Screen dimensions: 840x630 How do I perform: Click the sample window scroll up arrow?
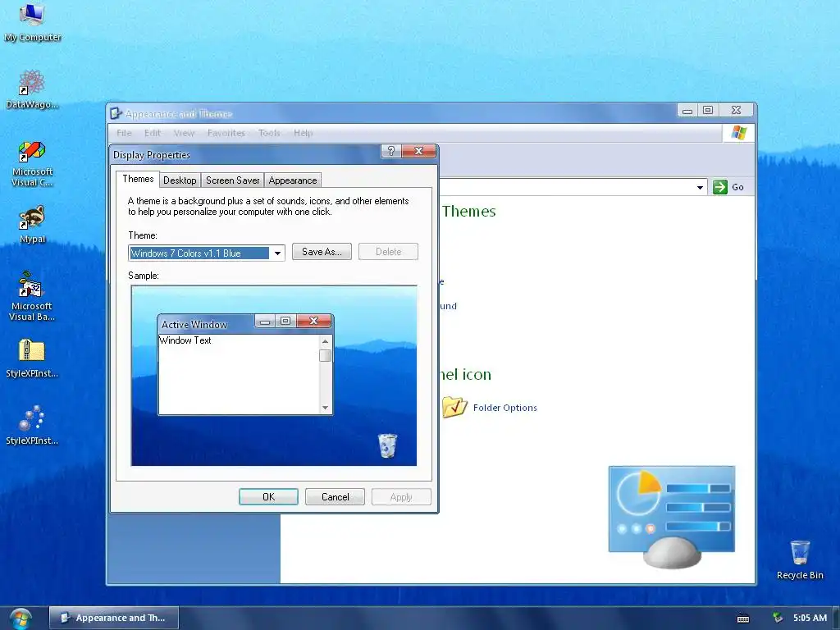(x=325, y=342)
